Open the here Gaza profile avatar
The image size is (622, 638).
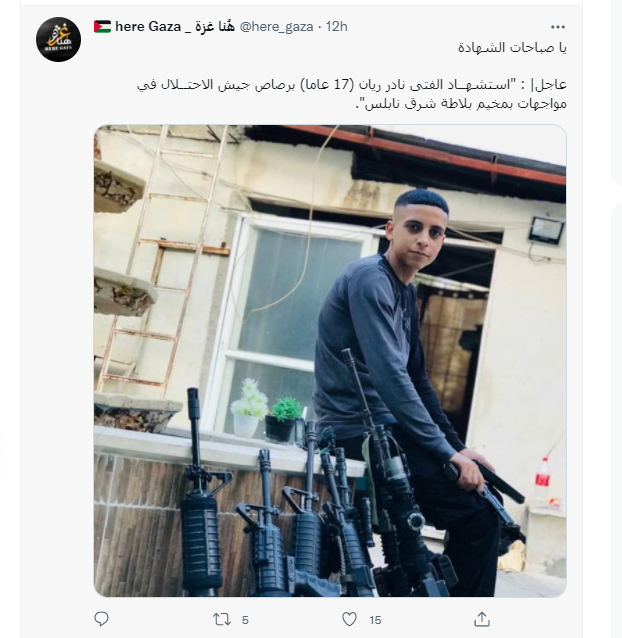coord(58,39)
